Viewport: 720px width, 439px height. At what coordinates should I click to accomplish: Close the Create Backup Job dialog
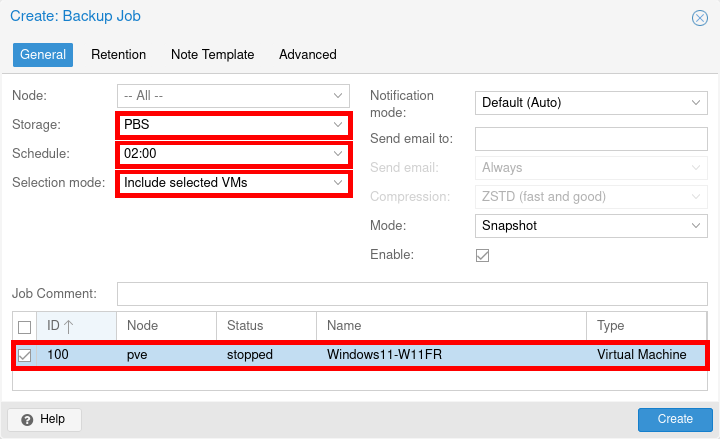699,17
